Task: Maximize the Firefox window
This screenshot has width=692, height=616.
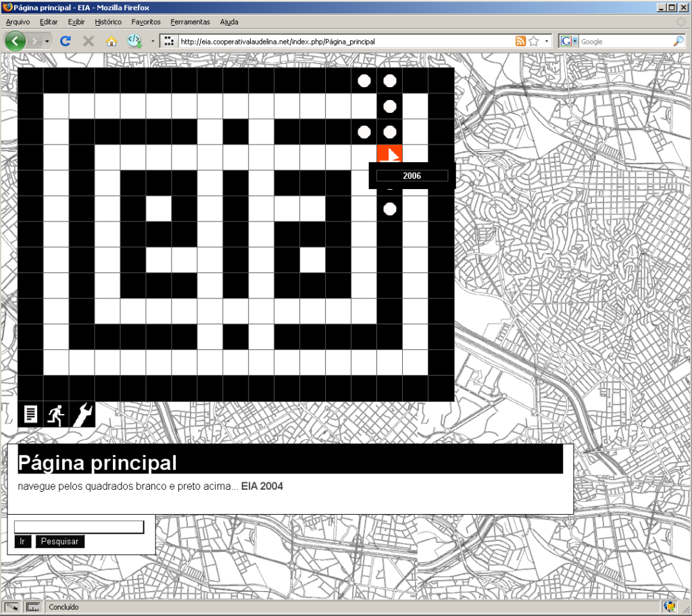Action: (x=672, y=7)
